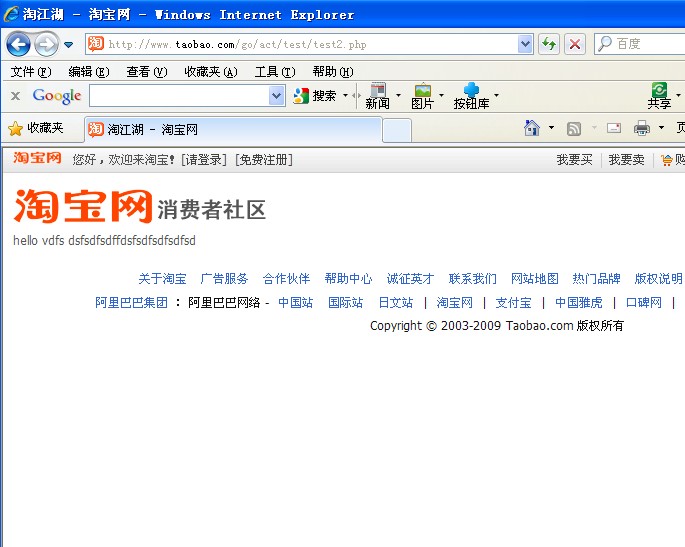Select the 淘江湖 - 淘宝网 tab

[232, 130]
